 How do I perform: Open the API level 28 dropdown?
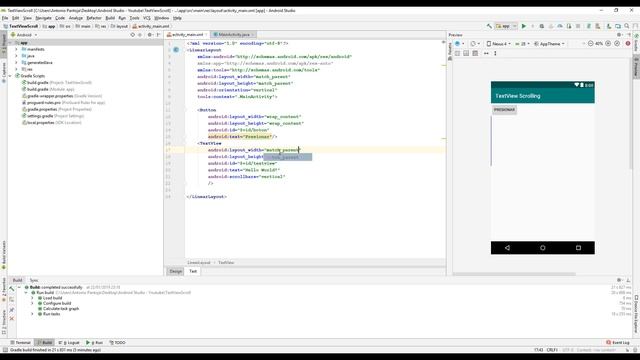(x=522, y=44)
